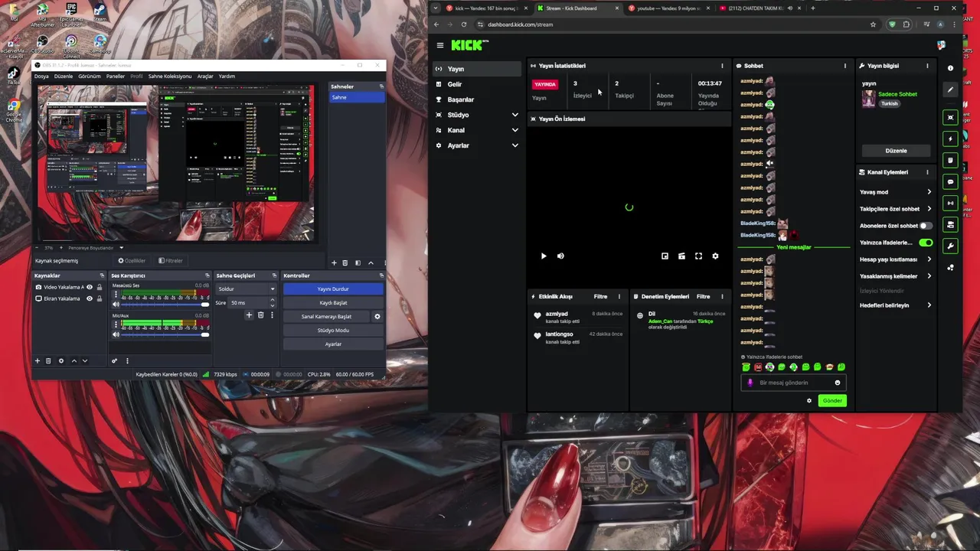
Task: Open Yavaş mod options chevron
Action: (x=929, y=192)
